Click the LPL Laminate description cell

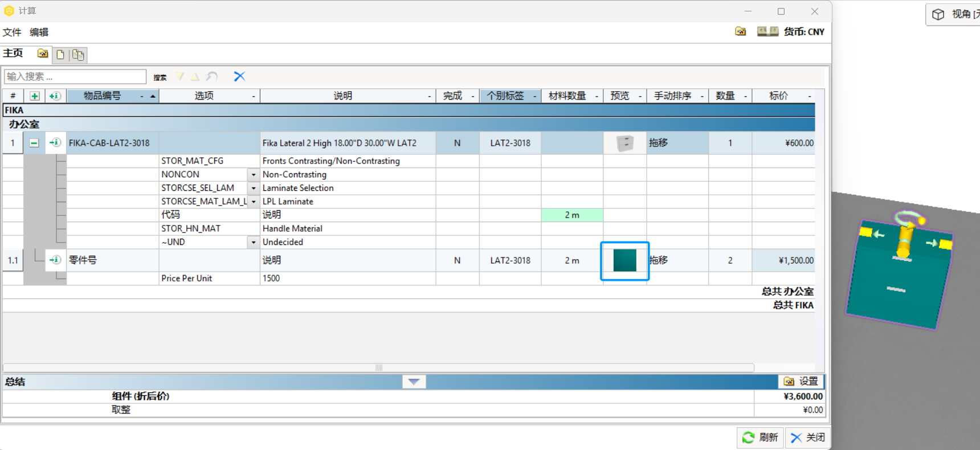(x=348, y=202)
